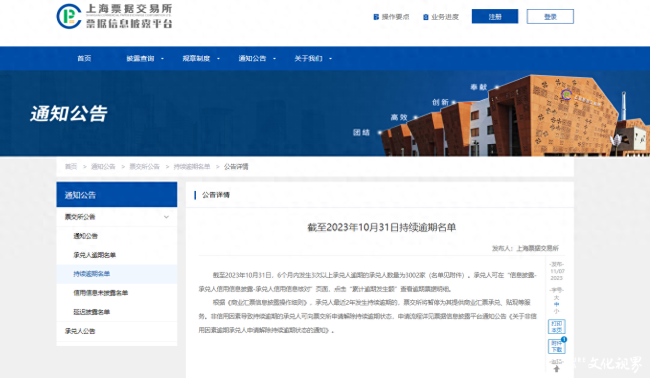Expand the 通知公告 dropdown arrow in nav bar

pos(274,59)
